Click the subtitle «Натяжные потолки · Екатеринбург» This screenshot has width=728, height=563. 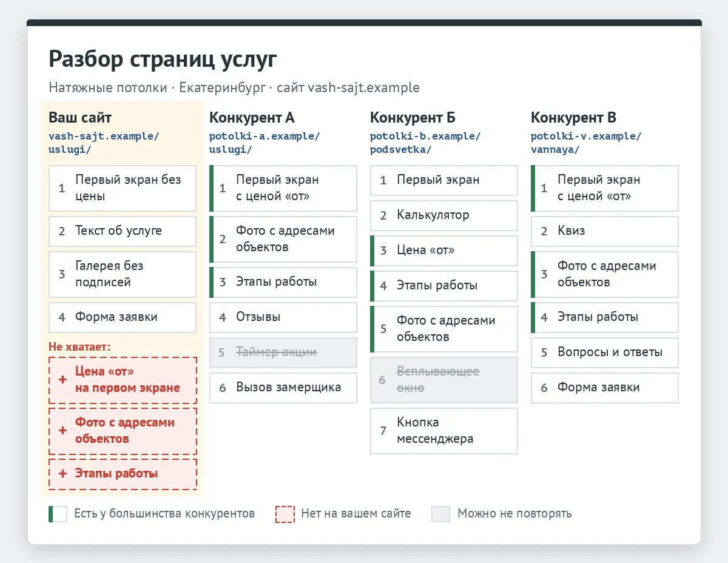[x=157, y=87]
